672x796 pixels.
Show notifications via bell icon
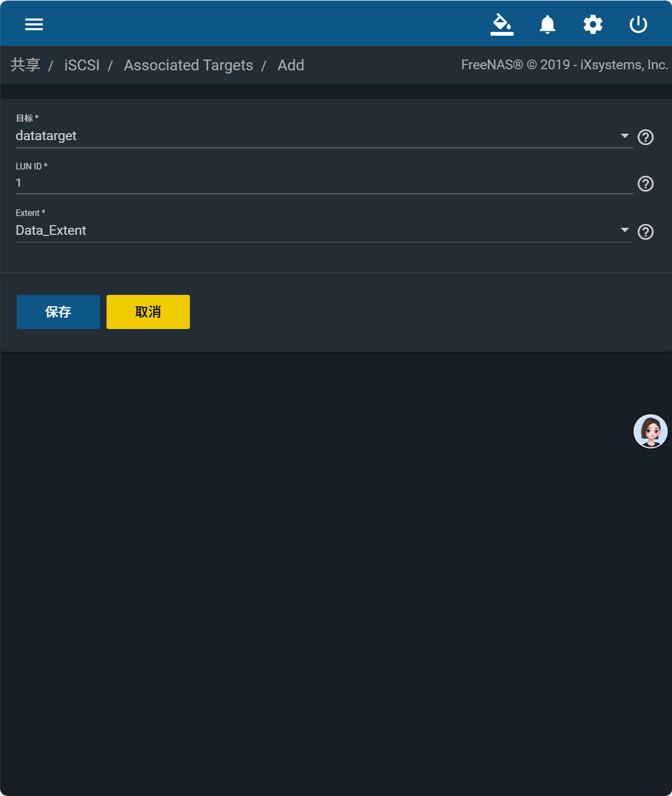coord(548,24)
